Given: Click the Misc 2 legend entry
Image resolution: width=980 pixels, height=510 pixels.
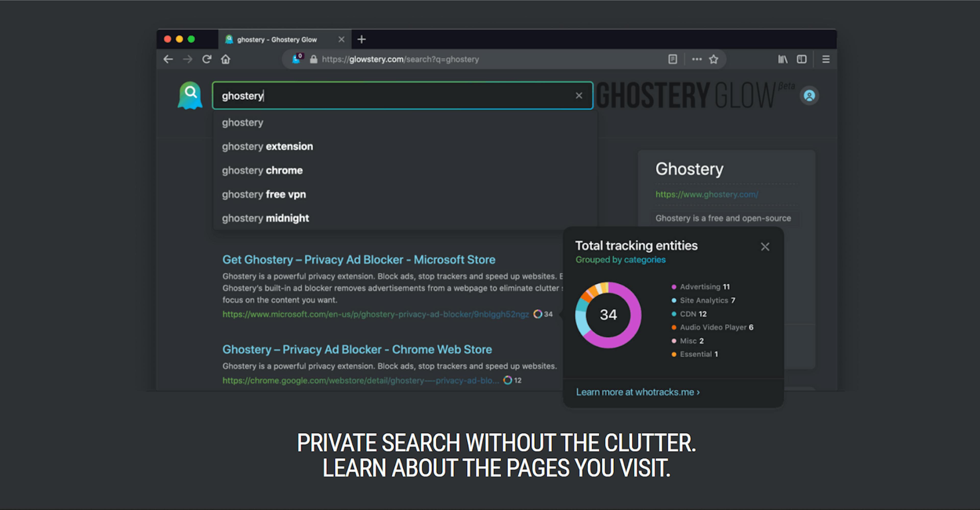Looking at the screenshot, I should coord(688,341).
